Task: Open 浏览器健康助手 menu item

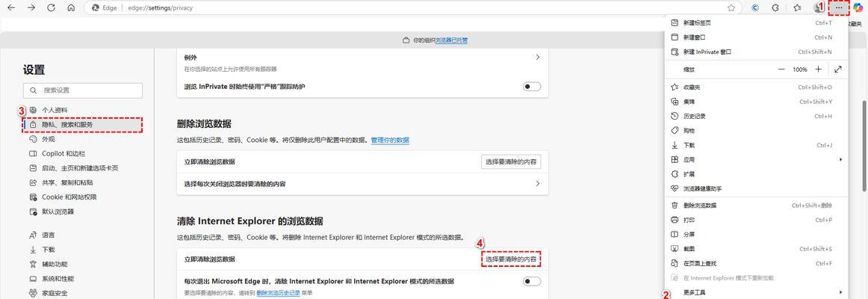Action: [x=756, y=188]
